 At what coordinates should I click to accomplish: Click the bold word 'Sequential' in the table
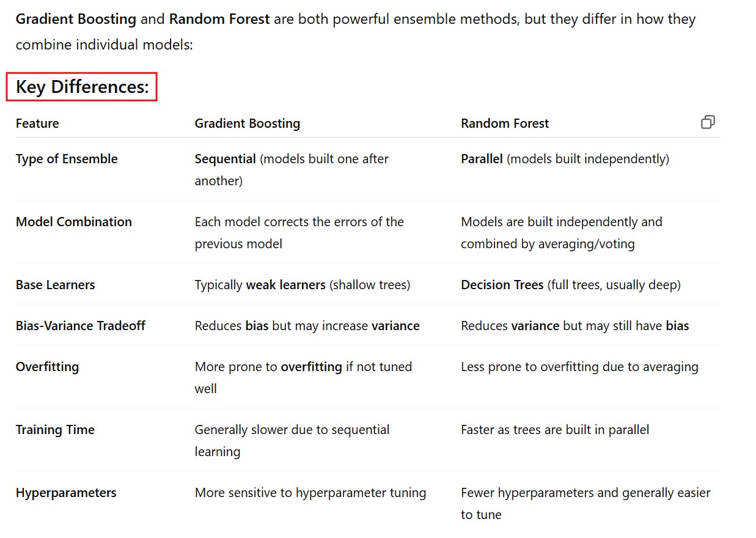pyautogui.click(x=225, y=159)
